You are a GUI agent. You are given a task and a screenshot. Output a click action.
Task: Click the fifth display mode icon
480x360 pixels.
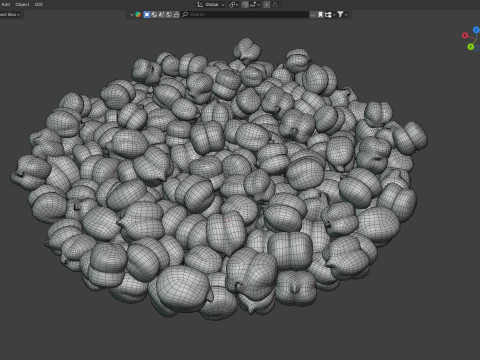click(x=176, y=15)
